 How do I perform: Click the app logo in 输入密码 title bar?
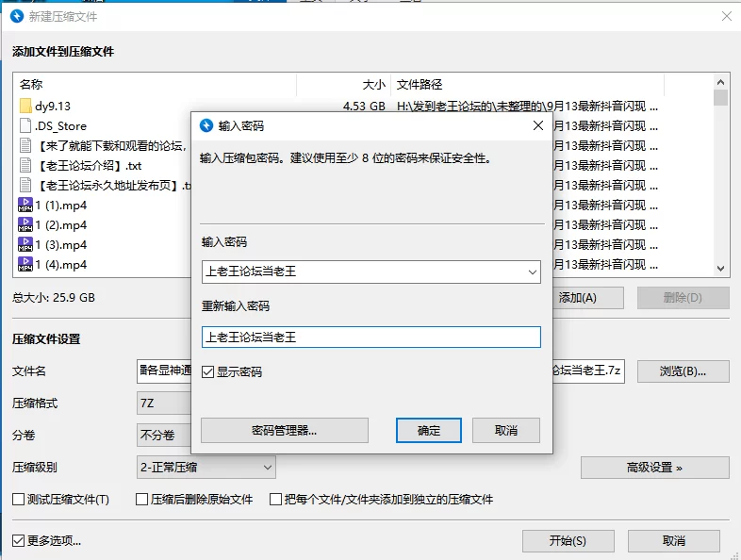point(206,125)
